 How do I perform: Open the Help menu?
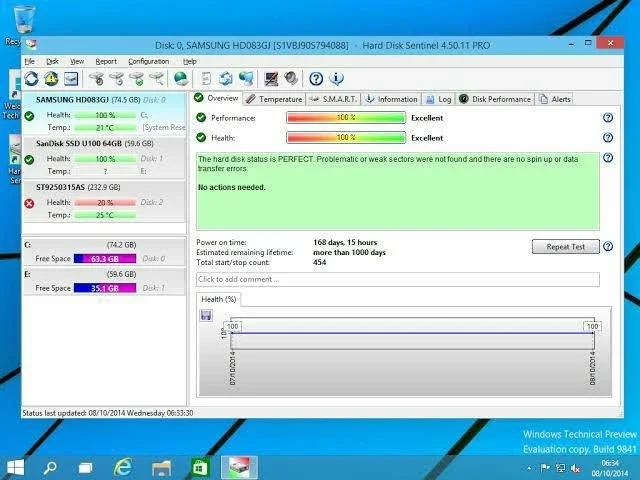click(189, 61)
